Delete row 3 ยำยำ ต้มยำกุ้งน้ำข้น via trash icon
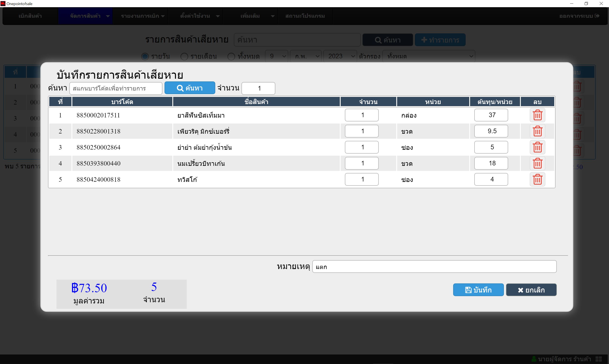Image resolution: width=609 pixels, height=364 pixels. 537,147
